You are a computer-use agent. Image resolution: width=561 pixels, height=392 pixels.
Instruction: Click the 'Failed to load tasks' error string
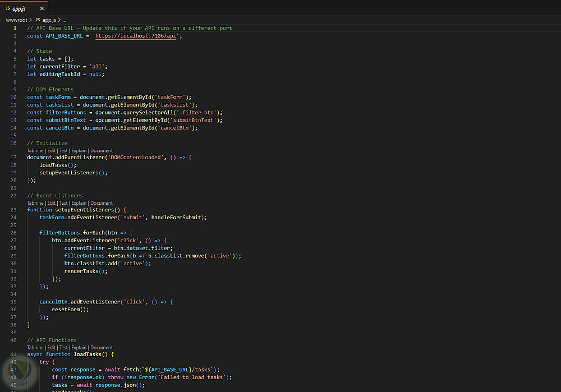(x=192, y=377)
